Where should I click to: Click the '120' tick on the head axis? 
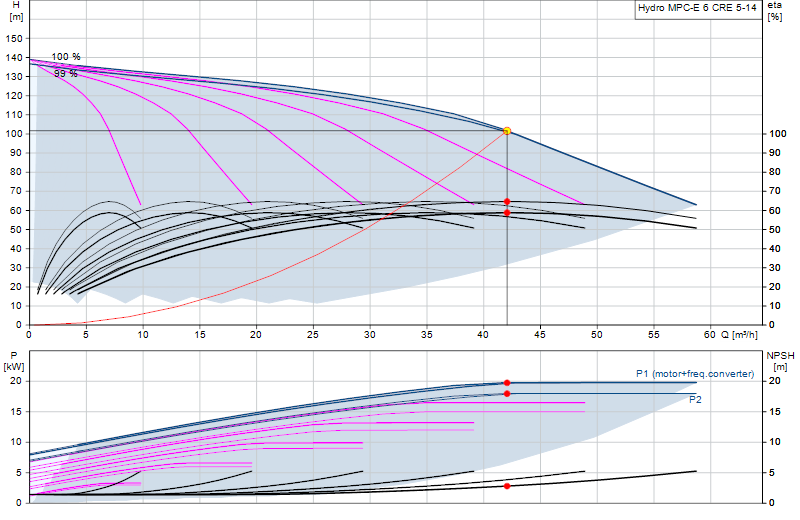coord(14,96)
